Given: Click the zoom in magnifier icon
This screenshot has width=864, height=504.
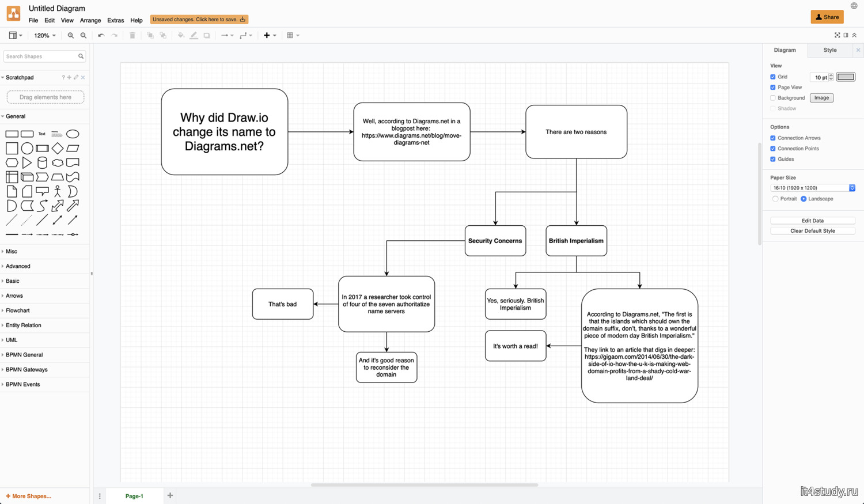Looking at the screenshot, I should [70, 36].
